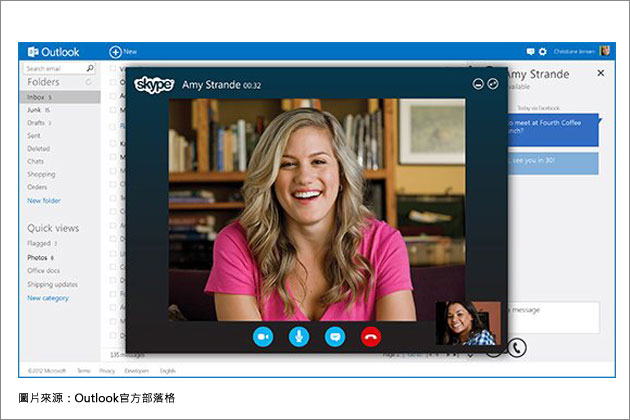This screenshot has height=420, width=630.
Task: Open the messaging icon in Outlook header
Action: click(x=530, y=51)
